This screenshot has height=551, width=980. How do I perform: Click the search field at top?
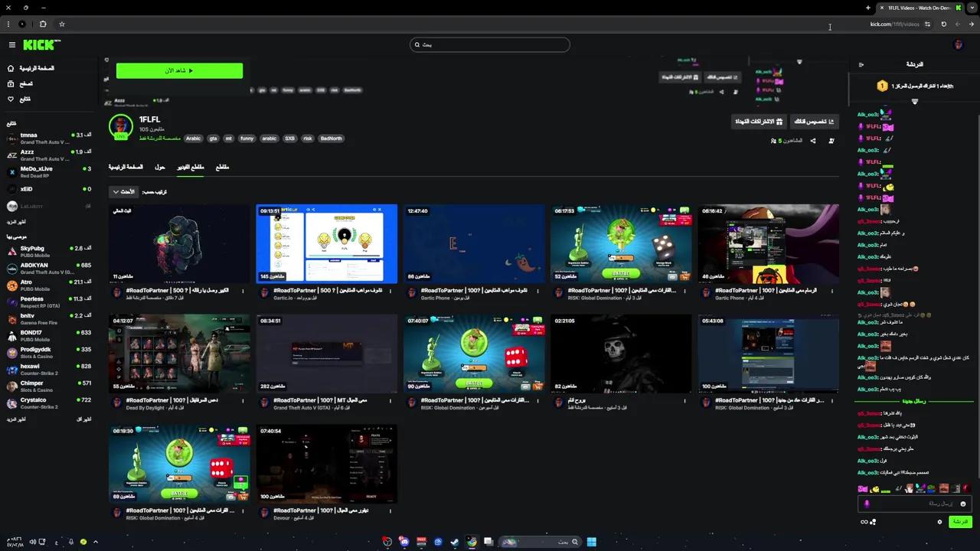tap(490, 44)
